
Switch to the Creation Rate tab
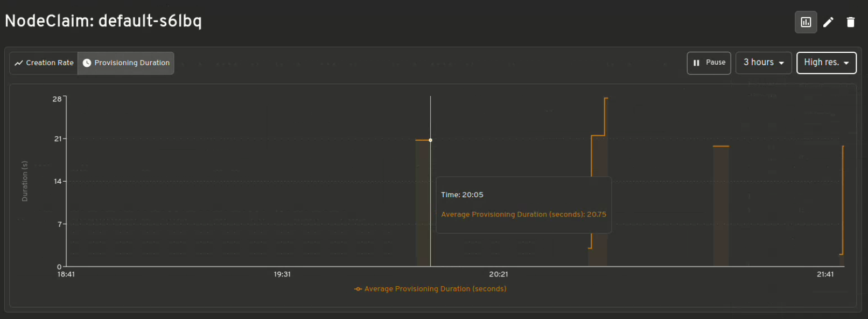[x=44, y=63]
